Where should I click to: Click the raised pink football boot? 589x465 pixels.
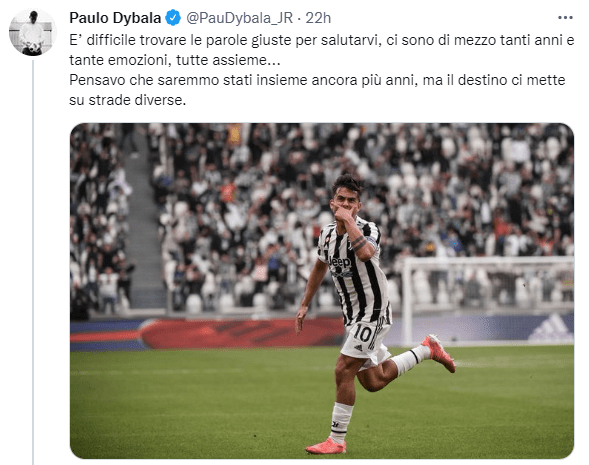[439, 353]
